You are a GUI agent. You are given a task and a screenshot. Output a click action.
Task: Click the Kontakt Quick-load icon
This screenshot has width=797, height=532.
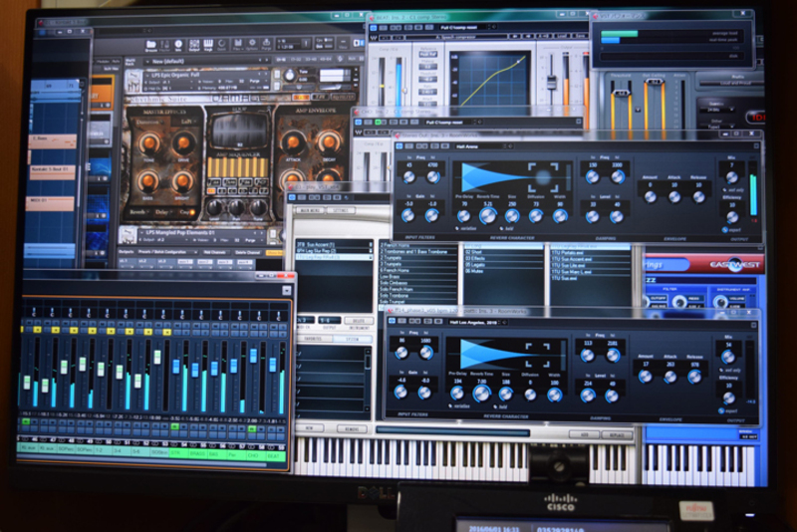tap(221, 45)
